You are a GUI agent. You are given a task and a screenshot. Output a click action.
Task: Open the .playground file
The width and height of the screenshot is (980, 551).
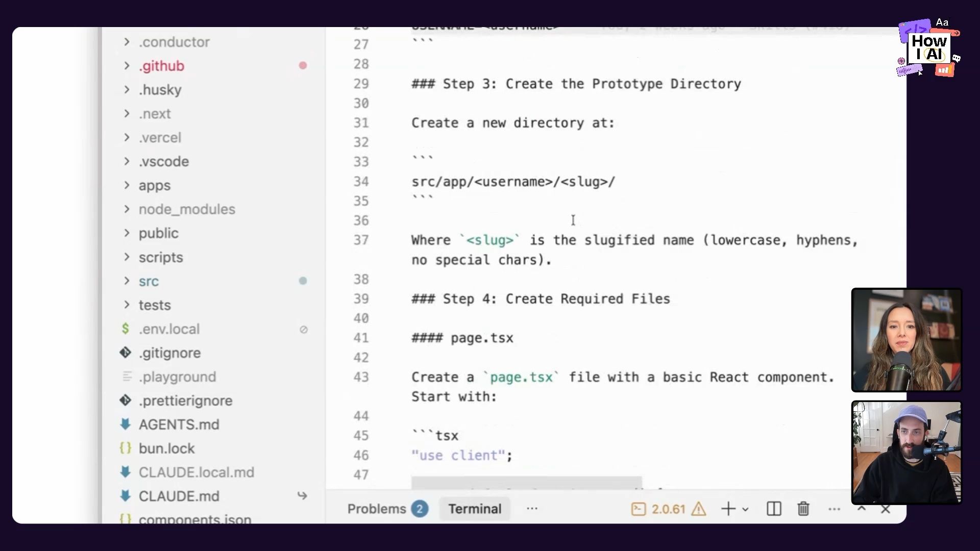pos(177,377)
